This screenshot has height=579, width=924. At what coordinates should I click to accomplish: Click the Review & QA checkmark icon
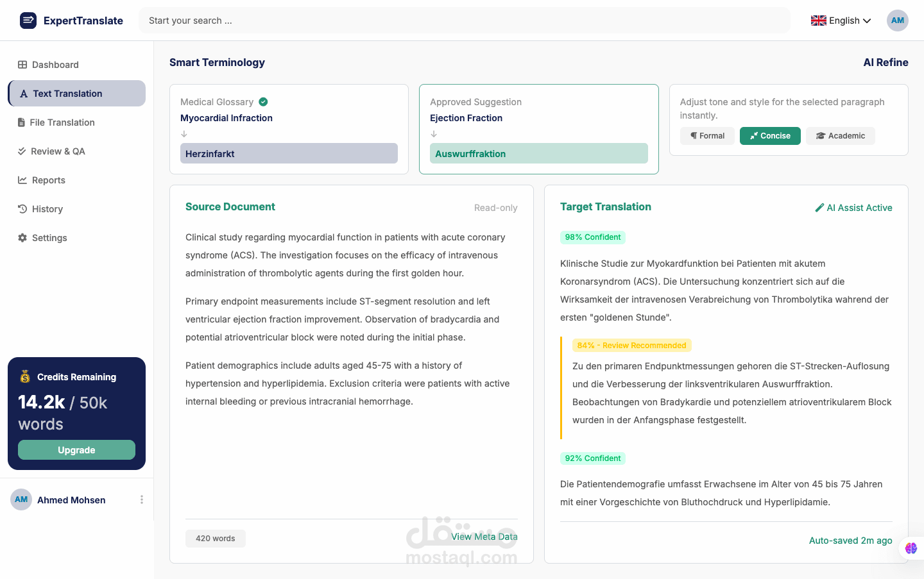pos(22,151)
